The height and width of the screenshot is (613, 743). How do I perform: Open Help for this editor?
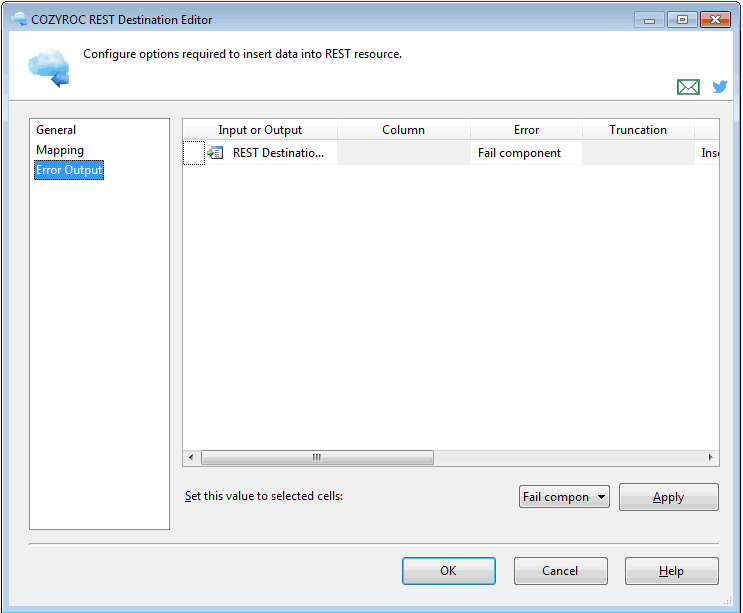(x=671, y=571)
